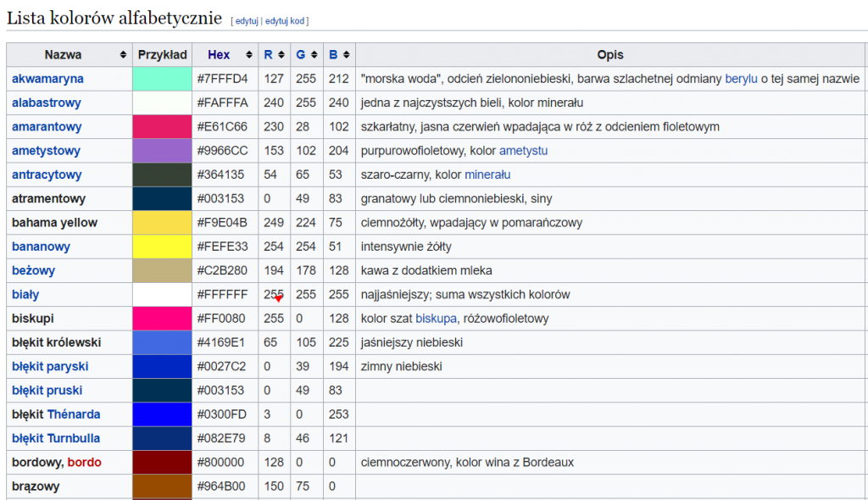The width and height of the screenshot is (868, 500).
Task: Select hex value #E61C66
Action: point(222,127)
